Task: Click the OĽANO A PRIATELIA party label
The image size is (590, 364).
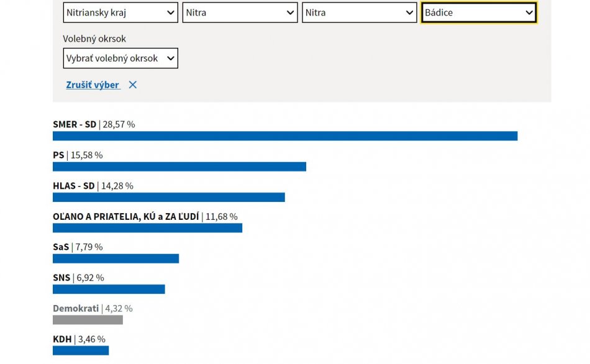Action: [x=125, y=217]
